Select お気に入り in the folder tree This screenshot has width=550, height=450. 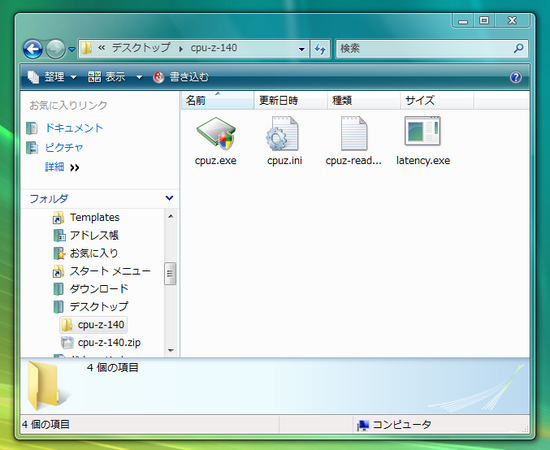[x=94, y=253]
